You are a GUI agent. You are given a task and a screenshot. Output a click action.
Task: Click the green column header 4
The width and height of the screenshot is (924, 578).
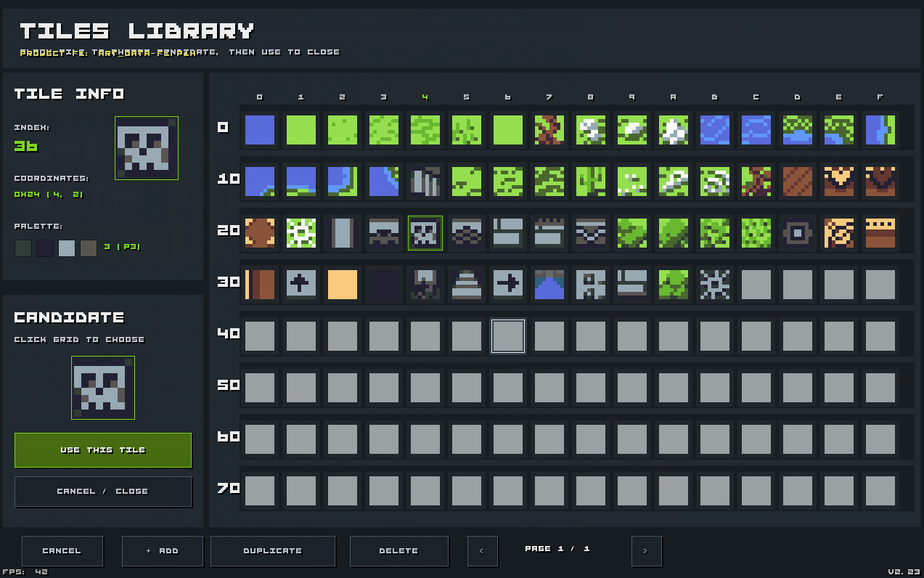click(x=425, y=97)
